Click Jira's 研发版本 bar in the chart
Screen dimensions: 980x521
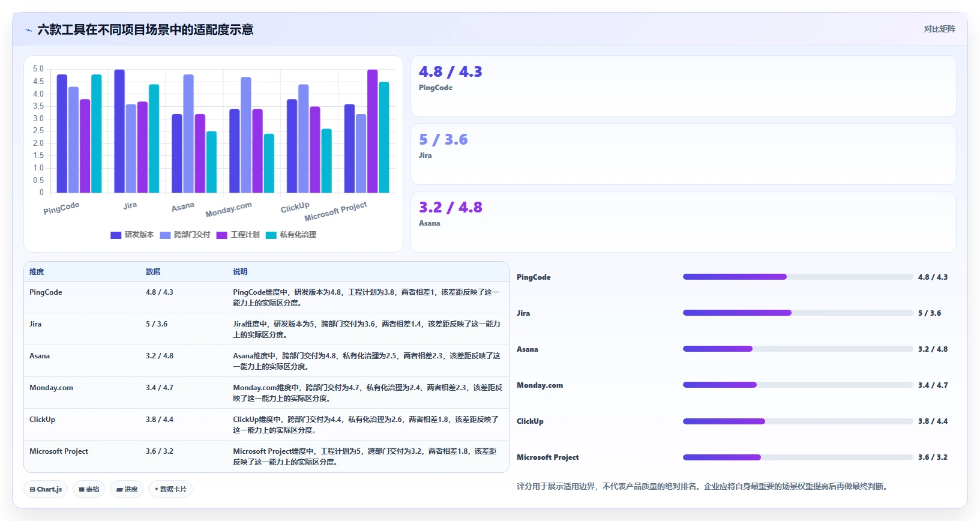[119, 131]
